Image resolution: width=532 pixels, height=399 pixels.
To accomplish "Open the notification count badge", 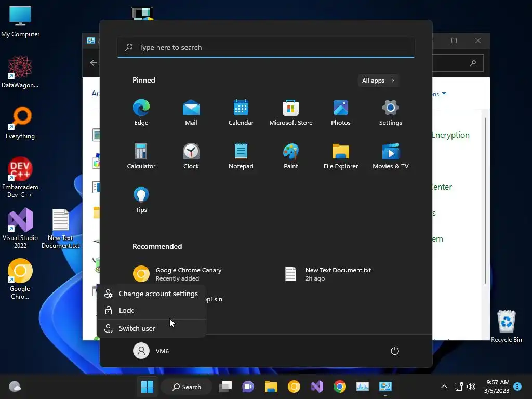I will [517, 387].
